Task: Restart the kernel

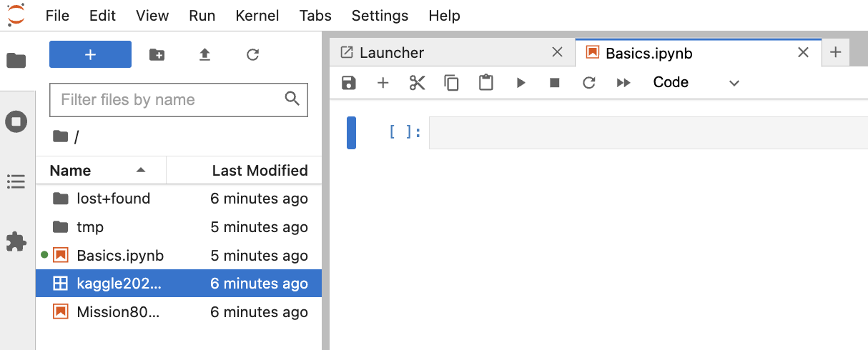Action: tap(589, 83)
